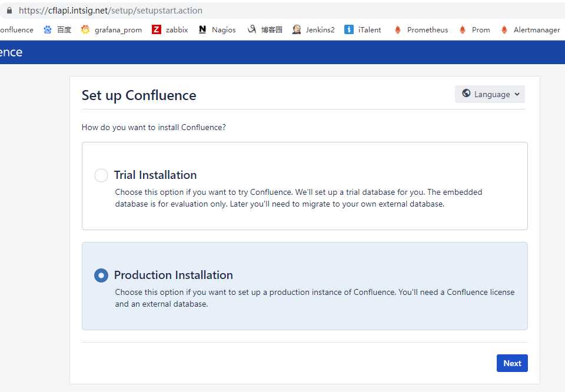This screenshot has width=565, height=392.
Task: Click the Prometheus bookmark label
Action: pyautogui.click(x=427, y=30)
